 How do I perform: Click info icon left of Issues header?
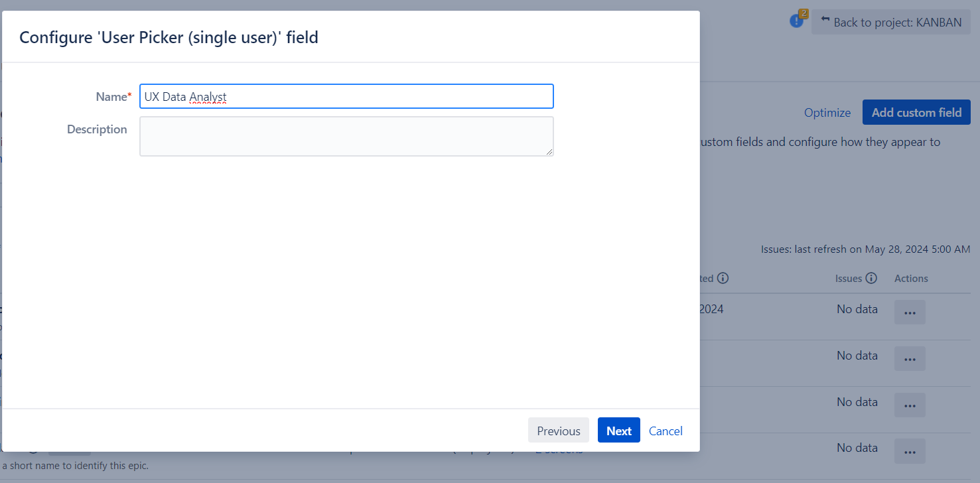(723, 279)
